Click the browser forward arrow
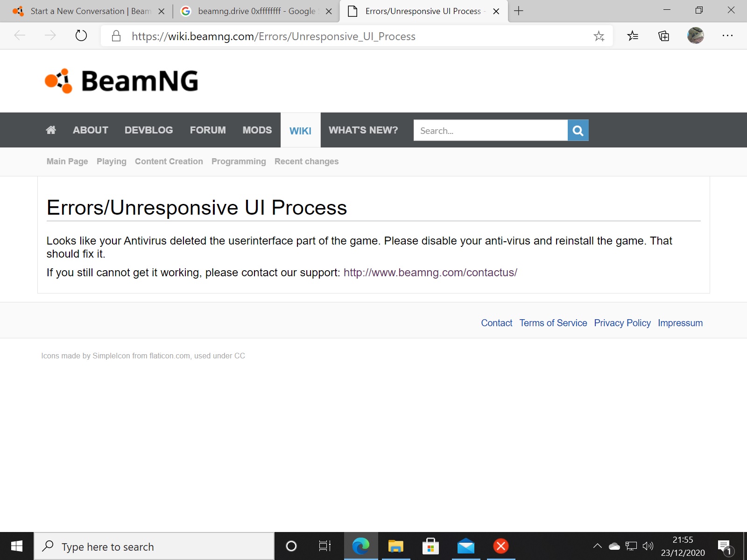Image resolution: width=747 pixels, height=560 pixels. pos(50,35)
